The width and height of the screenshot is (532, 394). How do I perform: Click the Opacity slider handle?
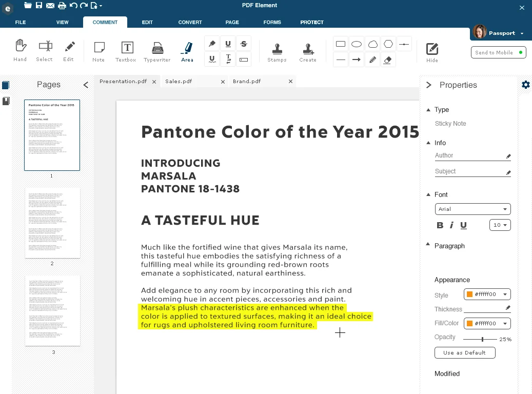click(482, 339)
